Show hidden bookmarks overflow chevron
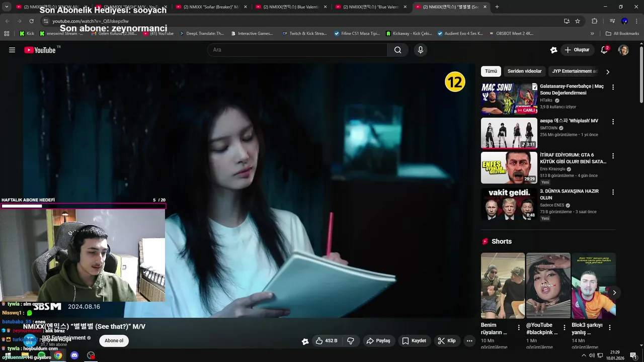Viewport: 644px width, 362px height. [592, 34]
